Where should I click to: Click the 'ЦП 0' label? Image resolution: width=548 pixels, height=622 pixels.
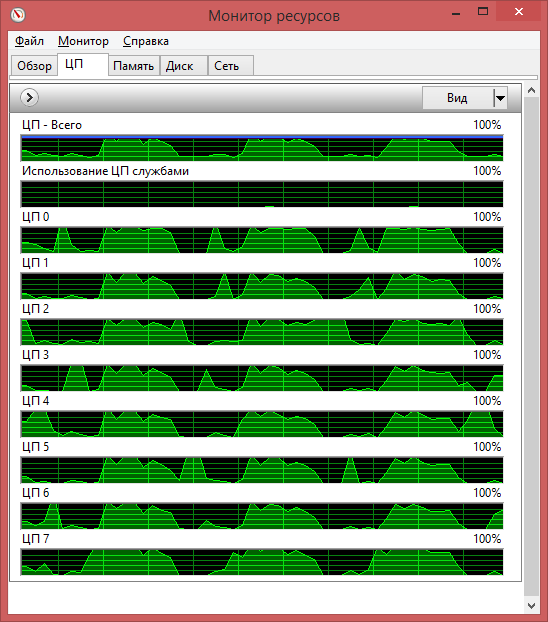click(35, 217)
